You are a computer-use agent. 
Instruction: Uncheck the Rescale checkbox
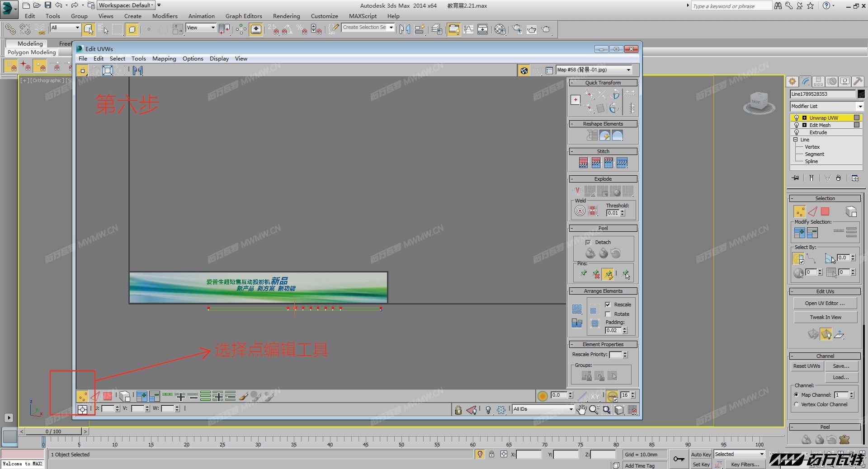[x=608, y=305]
